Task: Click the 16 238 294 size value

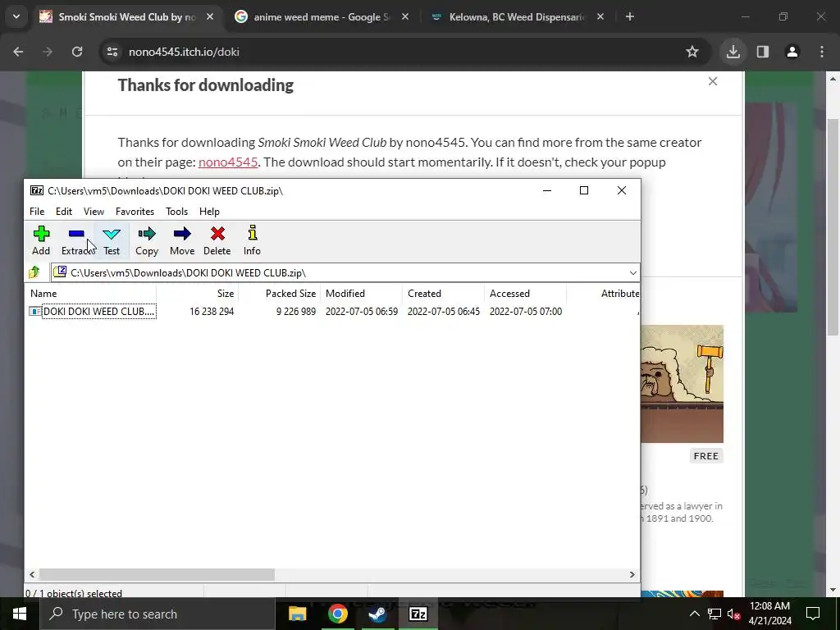Action: click(x=212, y=311)
